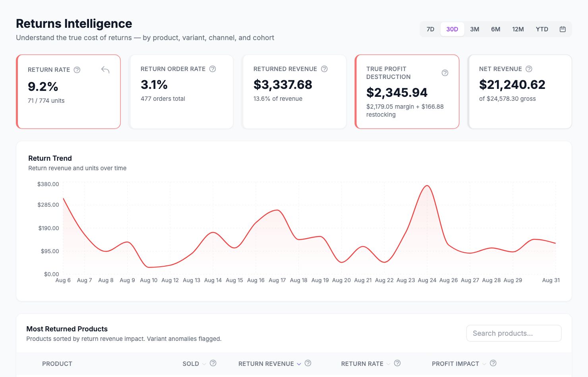Open the custom date range calendar icon
The width and height of the screenshot is (588, 377).
click(x=563, y=29)
